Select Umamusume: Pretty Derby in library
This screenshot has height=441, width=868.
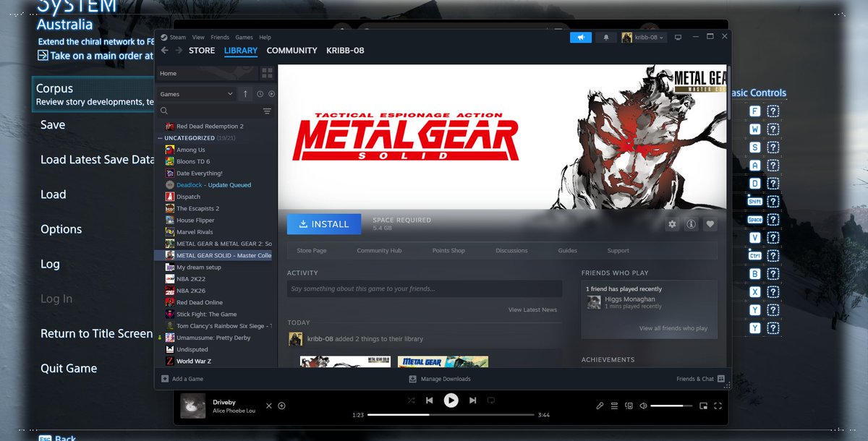pyautogui.click(x=213, y=338)
